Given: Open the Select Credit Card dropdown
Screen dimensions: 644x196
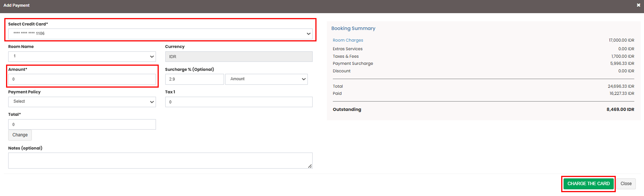Looking at the screenshot, I should coord(160,34).
